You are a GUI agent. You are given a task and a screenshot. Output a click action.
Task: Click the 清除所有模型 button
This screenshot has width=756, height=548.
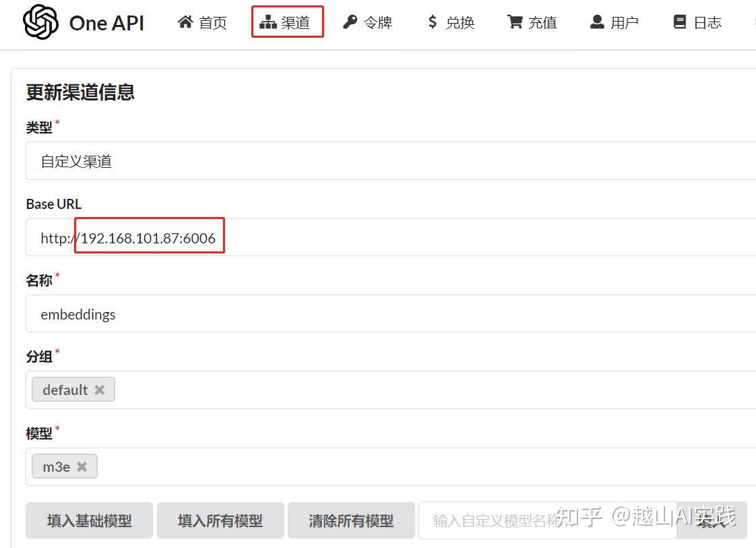(351, 520)
